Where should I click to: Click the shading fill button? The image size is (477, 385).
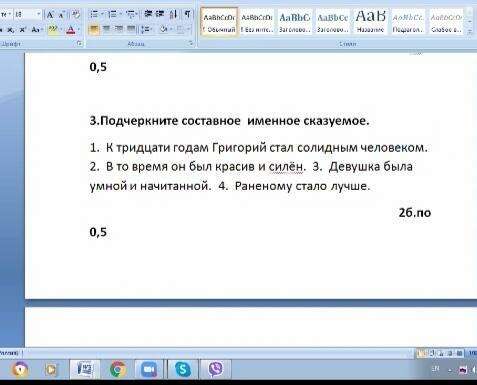163,30
